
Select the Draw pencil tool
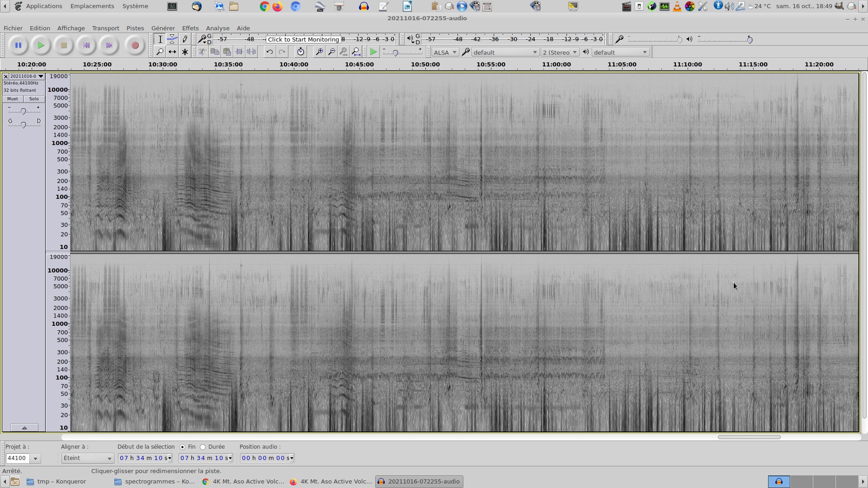[185, 39]
